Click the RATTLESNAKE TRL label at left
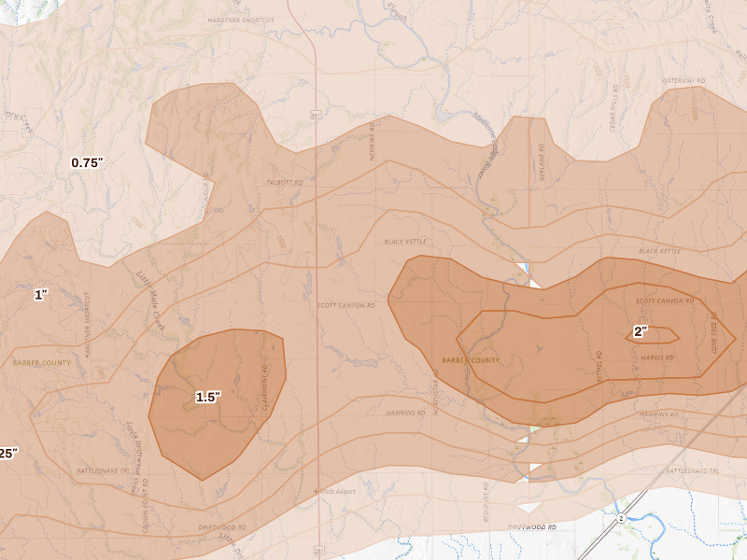 pyautogui.click(x=104, y=471)
